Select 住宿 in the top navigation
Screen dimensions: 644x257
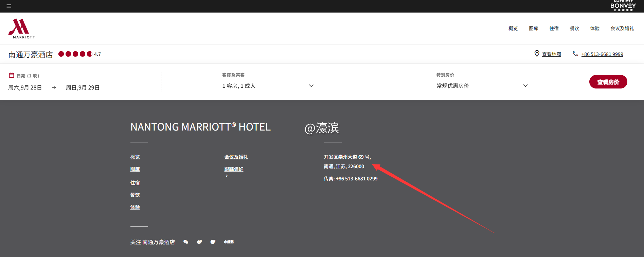point(554,28)
